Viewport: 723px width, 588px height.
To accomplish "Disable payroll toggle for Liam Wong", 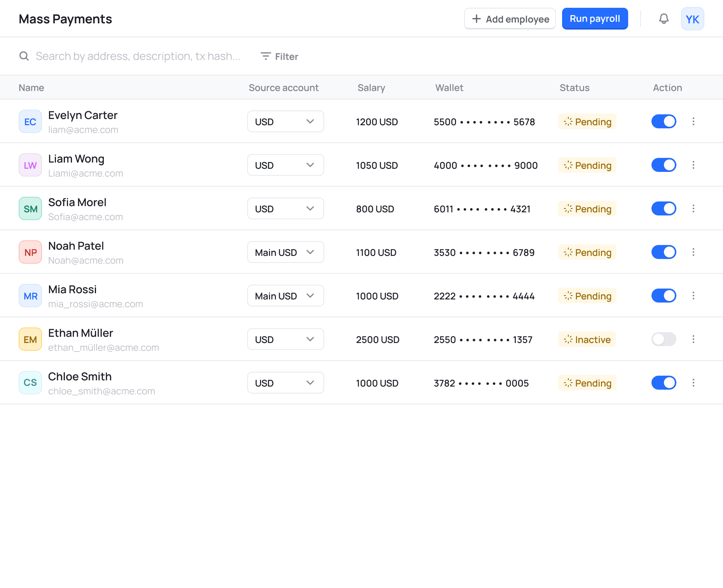I will tap(664, 165).
